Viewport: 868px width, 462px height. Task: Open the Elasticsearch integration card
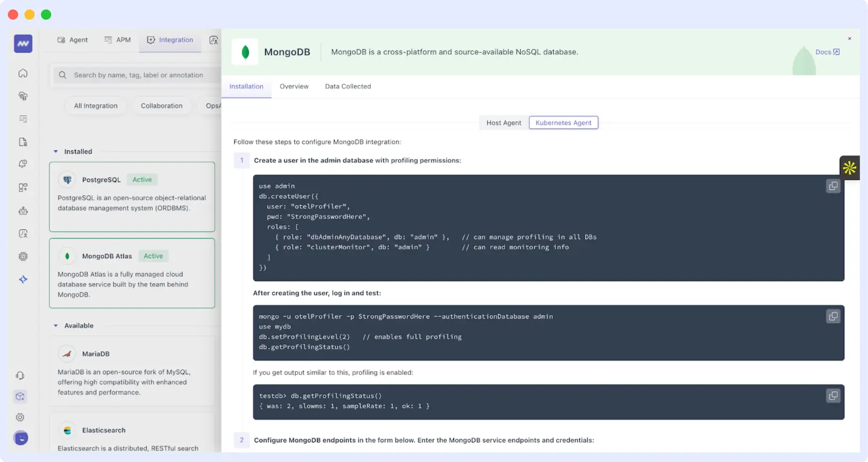click(132, 433)
